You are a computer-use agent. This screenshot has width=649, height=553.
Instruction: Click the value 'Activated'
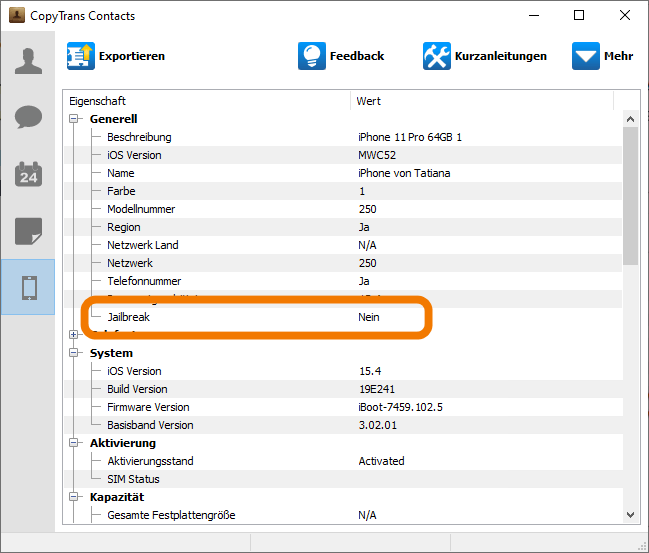pos(381,461)
